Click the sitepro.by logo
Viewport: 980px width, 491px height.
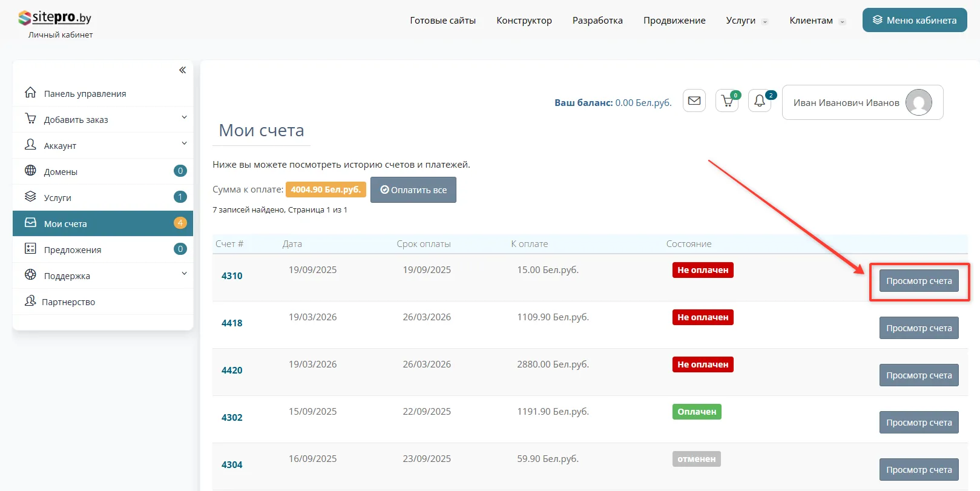[x=55, y=18]
